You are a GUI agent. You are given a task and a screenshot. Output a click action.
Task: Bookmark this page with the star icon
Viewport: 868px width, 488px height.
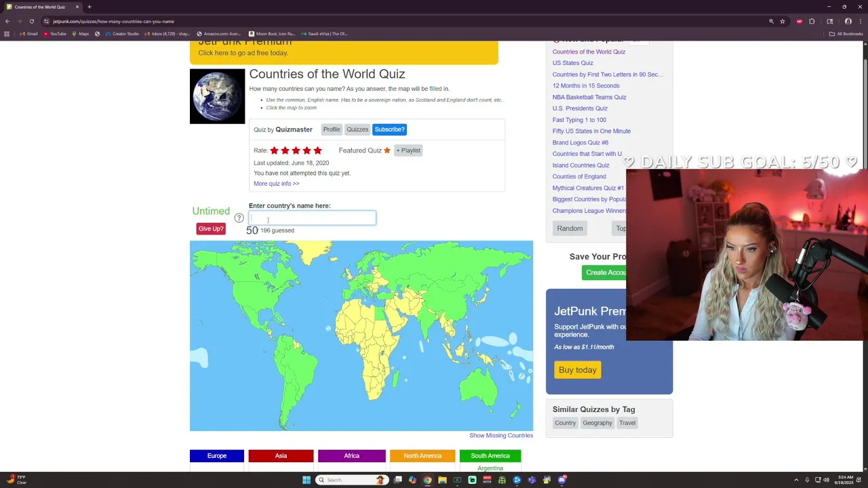(x=782, y=21)
